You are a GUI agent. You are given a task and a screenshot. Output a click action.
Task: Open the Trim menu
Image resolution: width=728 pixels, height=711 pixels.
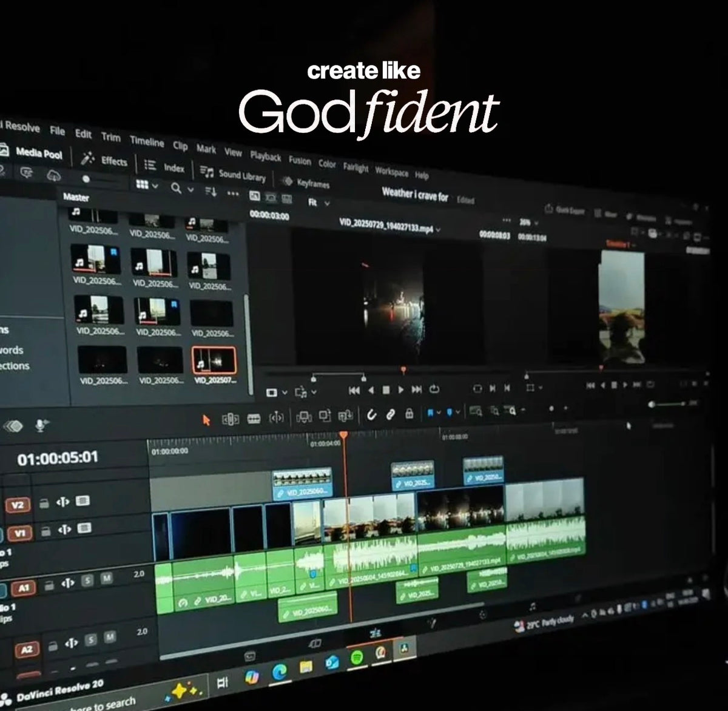[110, 137]
